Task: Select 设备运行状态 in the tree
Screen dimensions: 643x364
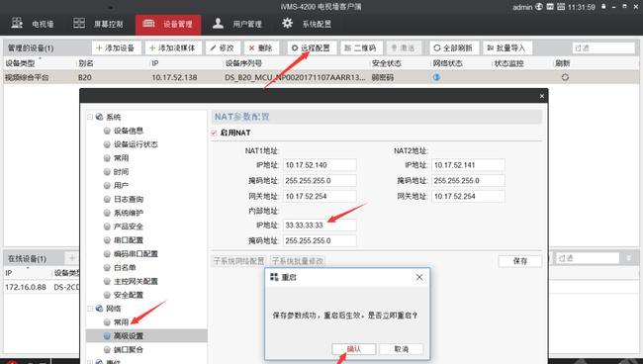Action: point(136,144)
